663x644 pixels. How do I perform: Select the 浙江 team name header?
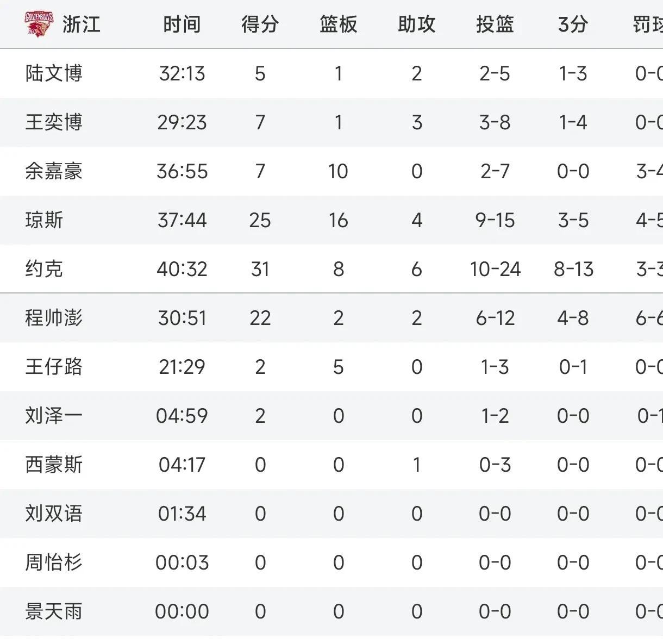[x=82, y=24]
